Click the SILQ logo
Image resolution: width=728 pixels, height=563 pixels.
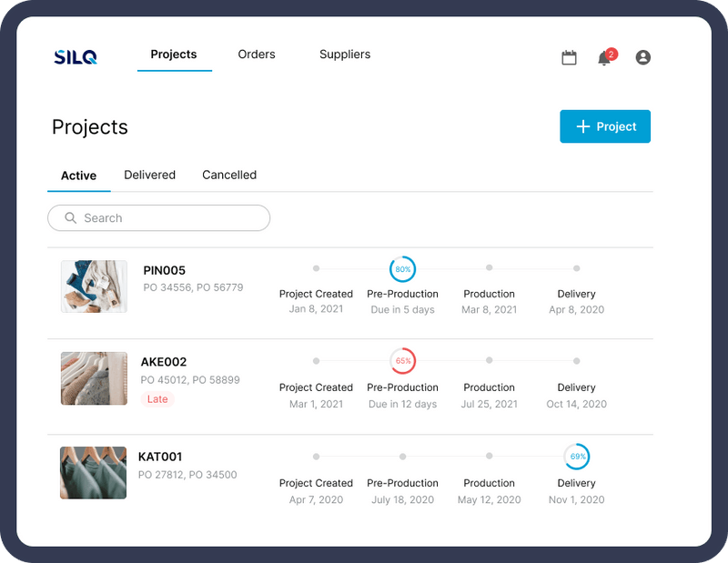(76, 55)
